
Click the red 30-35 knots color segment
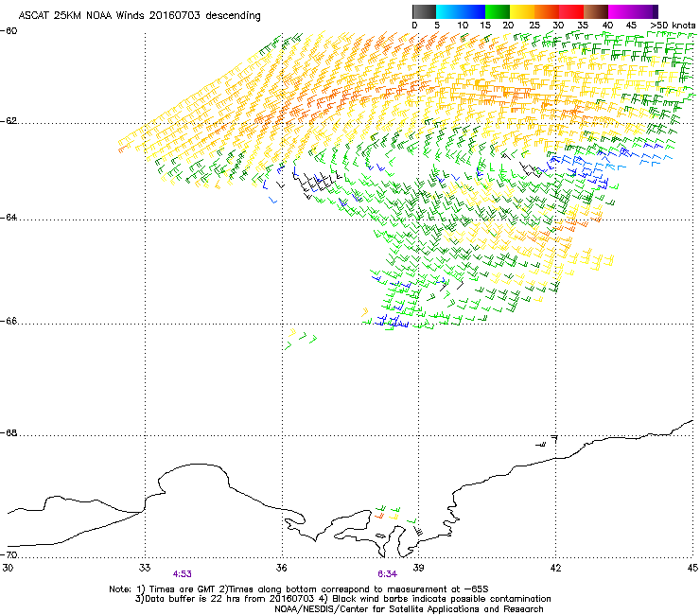tap(571, 11)
